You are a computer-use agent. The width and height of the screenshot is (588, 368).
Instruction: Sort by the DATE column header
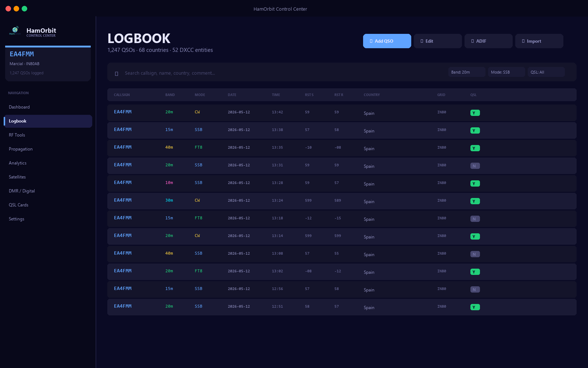[232, 95]
